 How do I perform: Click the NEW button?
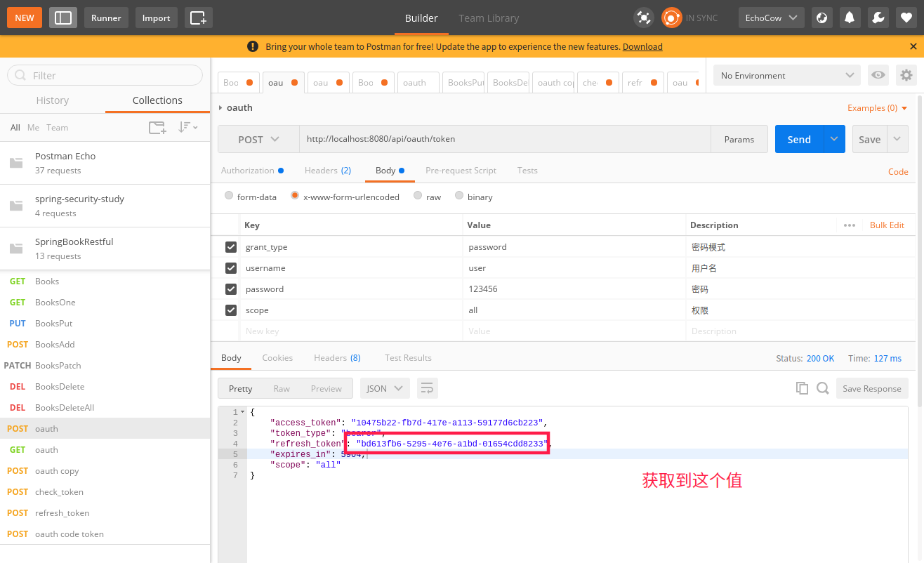pos(25,18)
